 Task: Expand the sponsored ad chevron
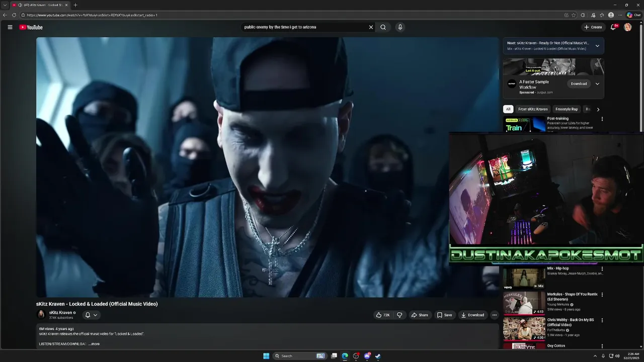pyautogui.click(x=597, y=84)
